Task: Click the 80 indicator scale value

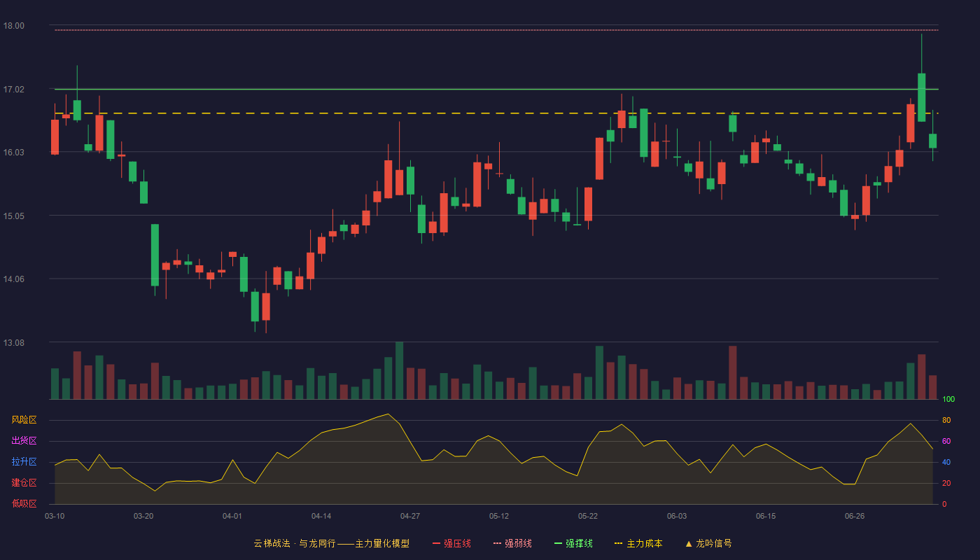Action: click(x=946, y=420)
